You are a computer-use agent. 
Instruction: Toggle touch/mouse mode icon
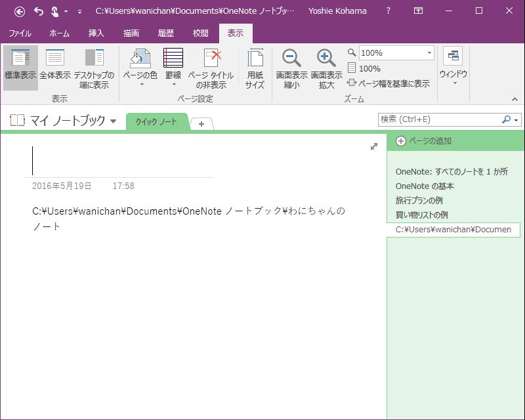tap(54, 12)
